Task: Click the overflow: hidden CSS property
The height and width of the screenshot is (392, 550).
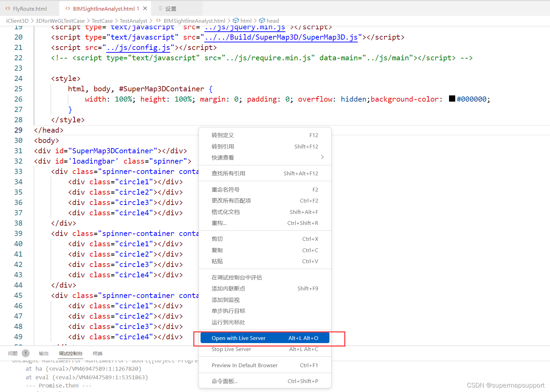Action: click(x=334, y=99)
